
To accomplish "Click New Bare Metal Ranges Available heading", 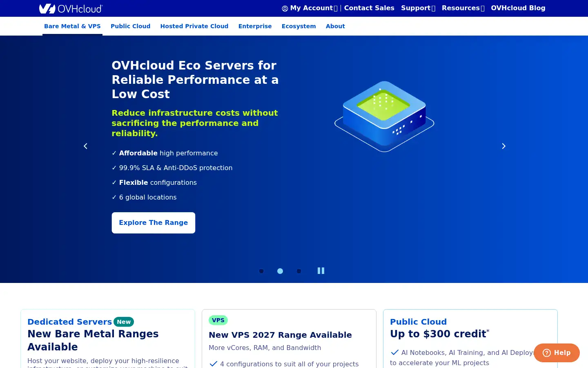I will click(x=93, y=340).
